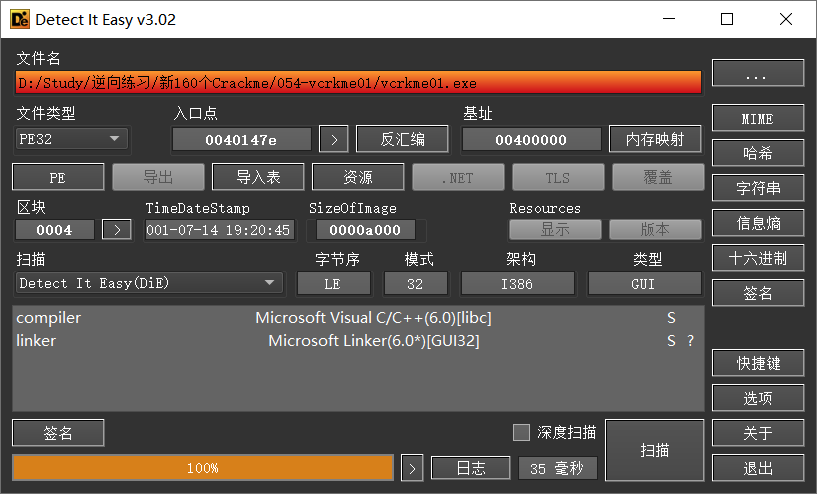The width and height of the screenshot is (817, 494).
Task: Click the file path input field
Action: [358, 83]
